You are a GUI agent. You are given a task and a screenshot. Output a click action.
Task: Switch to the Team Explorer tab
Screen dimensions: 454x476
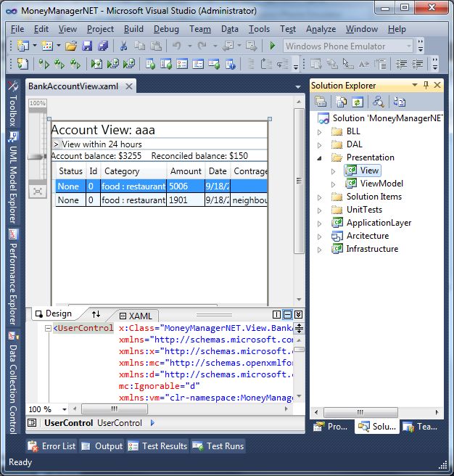point(420,427)
